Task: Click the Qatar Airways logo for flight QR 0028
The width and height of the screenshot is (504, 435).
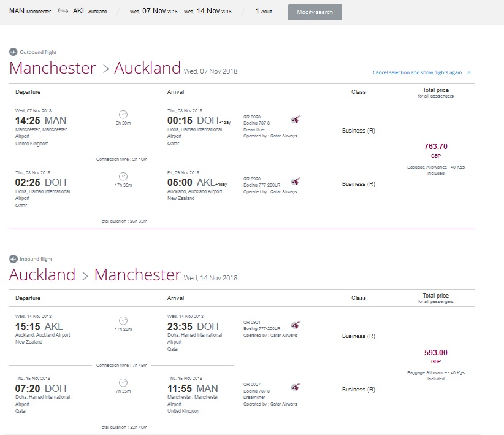Action: point(296,120)
